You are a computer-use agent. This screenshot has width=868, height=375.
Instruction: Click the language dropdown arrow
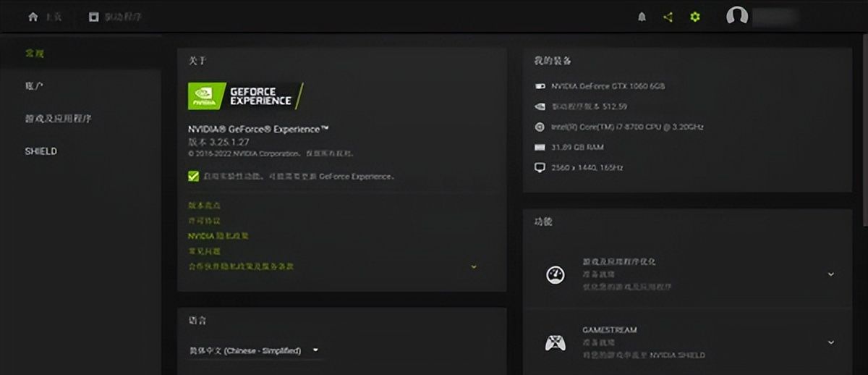[x=315, y=350]
